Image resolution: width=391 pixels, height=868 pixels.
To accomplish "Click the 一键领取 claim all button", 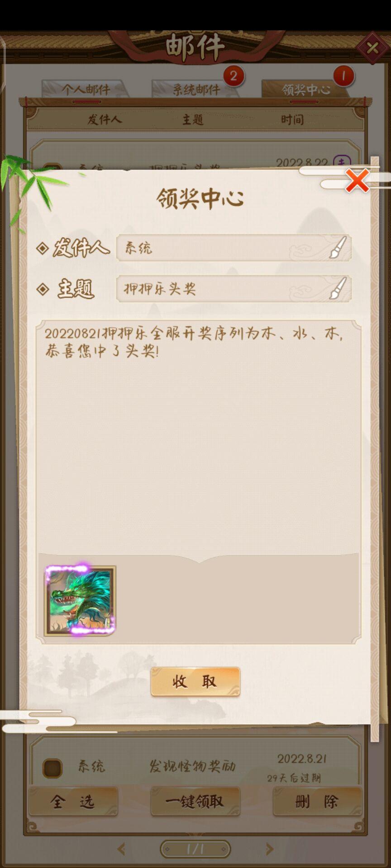I will click(x=195, y=802).
